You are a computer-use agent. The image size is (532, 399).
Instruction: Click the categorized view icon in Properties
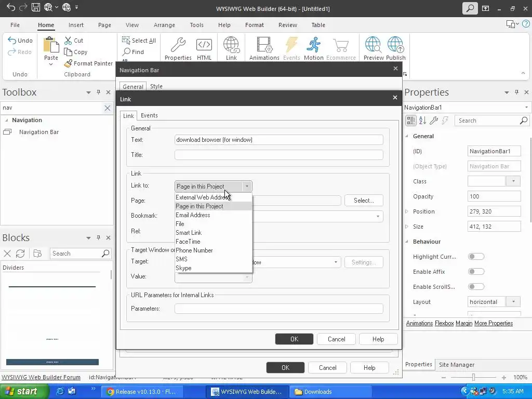pos(410,120)
